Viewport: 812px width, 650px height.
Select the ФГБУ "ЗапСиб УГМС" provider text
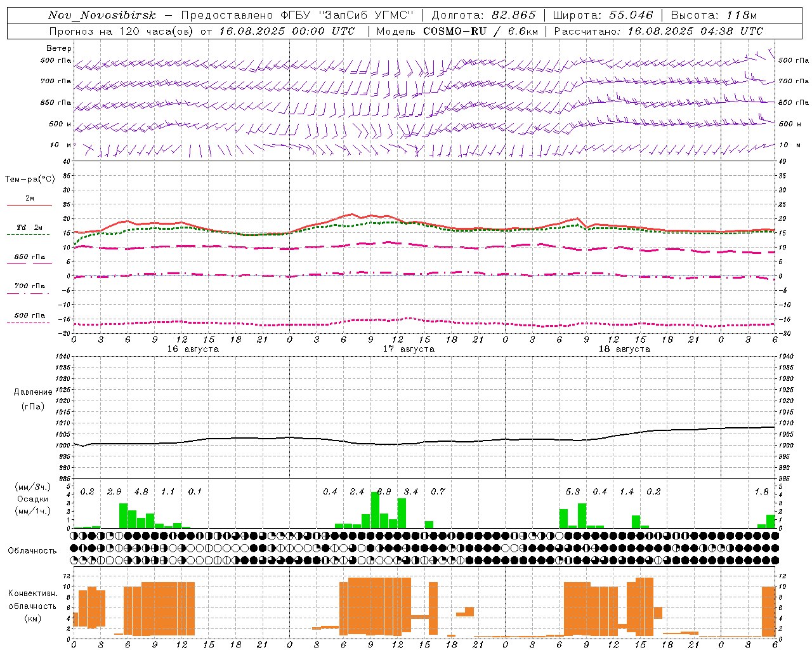(x=346, y=15)
